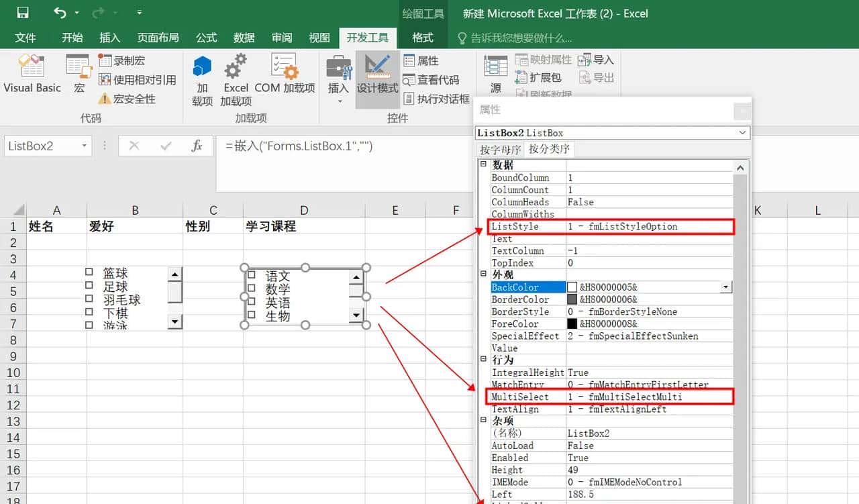Screen dimensions: 859x504
Task: Open the 格式 (Format) drawing tools tab
Action: click(x=422, y=38)
